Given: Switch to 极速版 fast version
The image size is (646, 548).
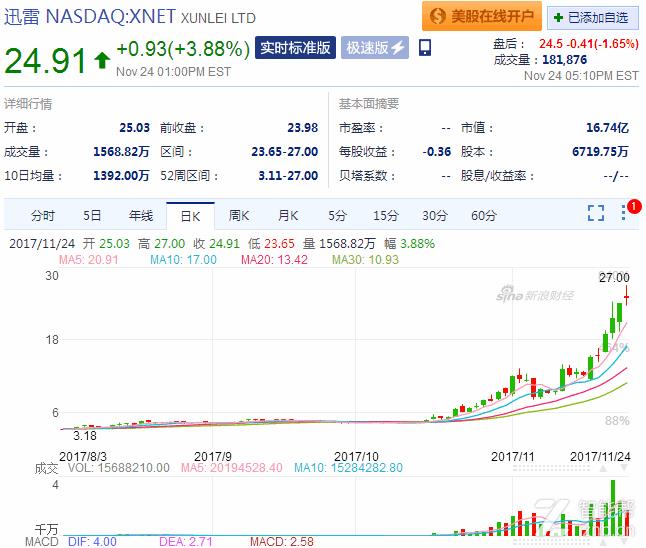Looking at the screenshot, I should pos(375,48).
